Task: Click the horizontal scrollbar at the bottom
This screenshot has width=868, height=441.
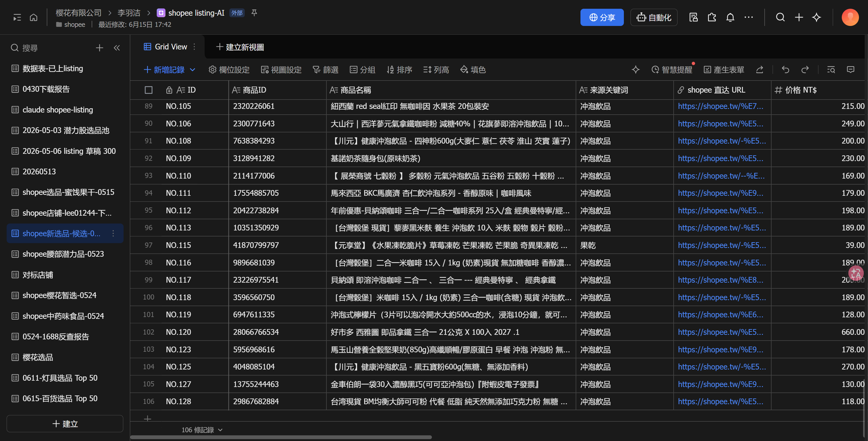Action: coord(281,437)
